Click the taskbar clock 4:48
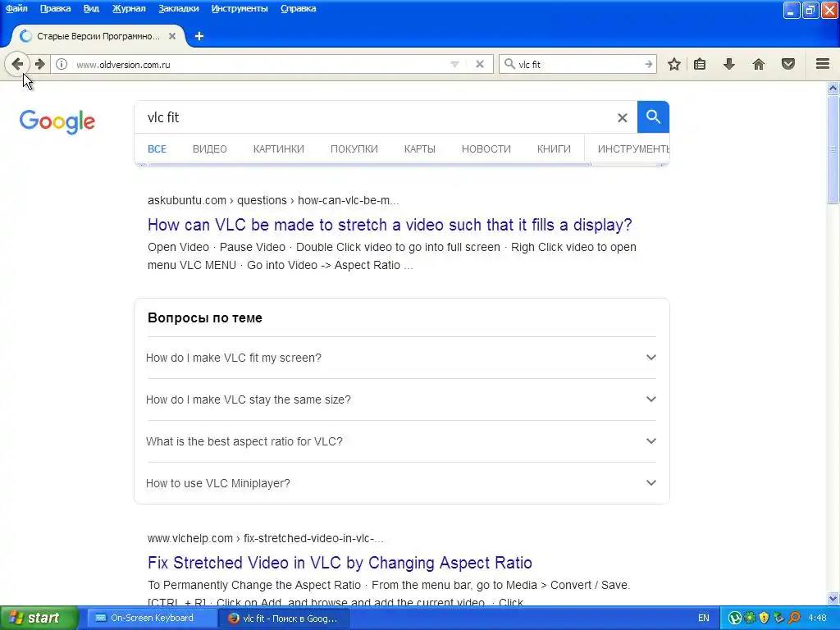Image resolution: width=840 pixels, height=630 pixels. [x=818, y=619]
